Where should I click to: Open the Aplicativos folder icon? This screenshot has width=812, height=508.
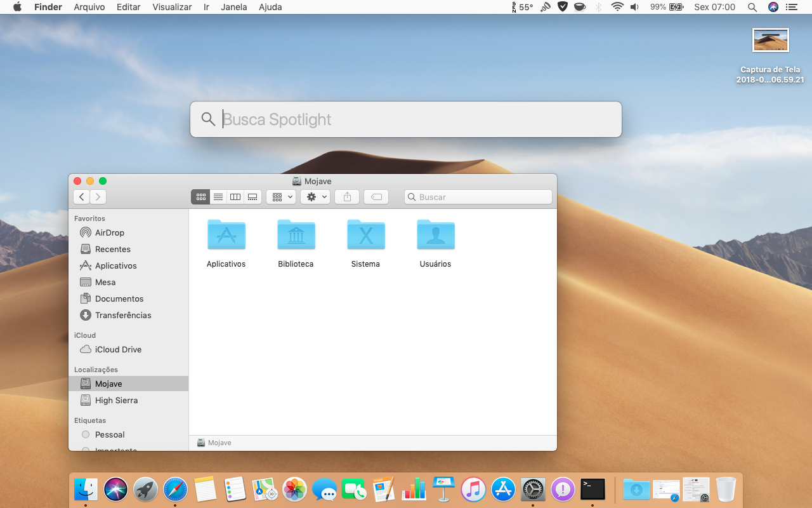(226, 234)
